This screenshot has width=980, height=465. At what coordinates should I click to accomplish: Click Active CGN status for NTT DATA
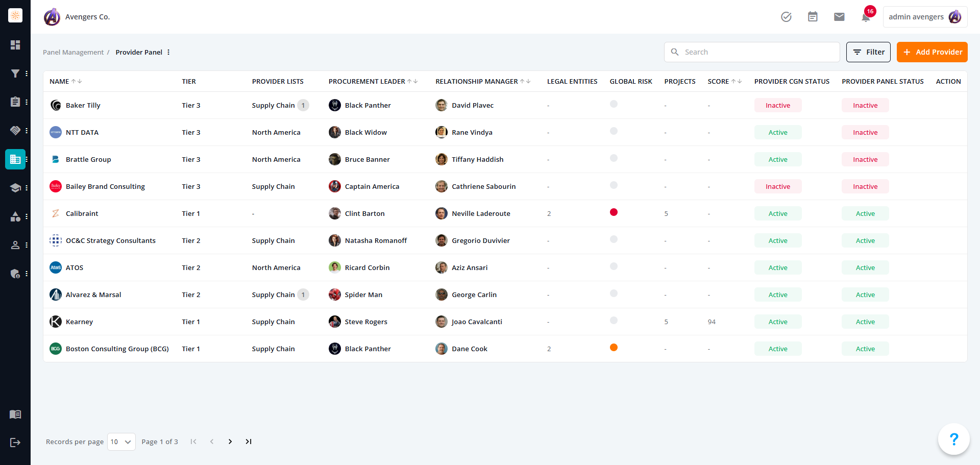[x=778, y=132]
